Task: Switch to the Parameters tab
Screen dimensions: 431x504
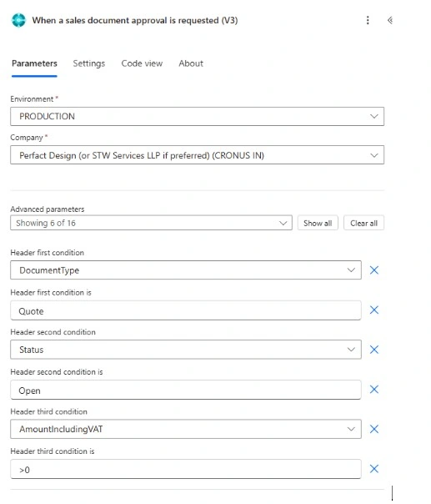Action: 34,63
